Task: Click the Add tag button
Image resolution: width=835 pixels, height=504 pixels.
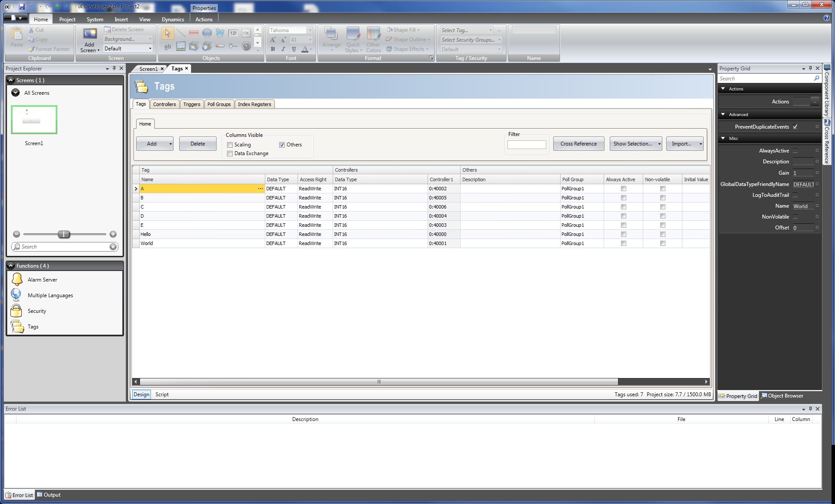Action: coord(152,144)
